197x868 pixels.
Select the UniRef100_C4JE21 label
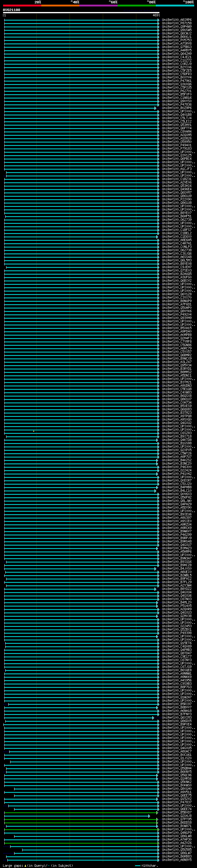click(177, 57)
